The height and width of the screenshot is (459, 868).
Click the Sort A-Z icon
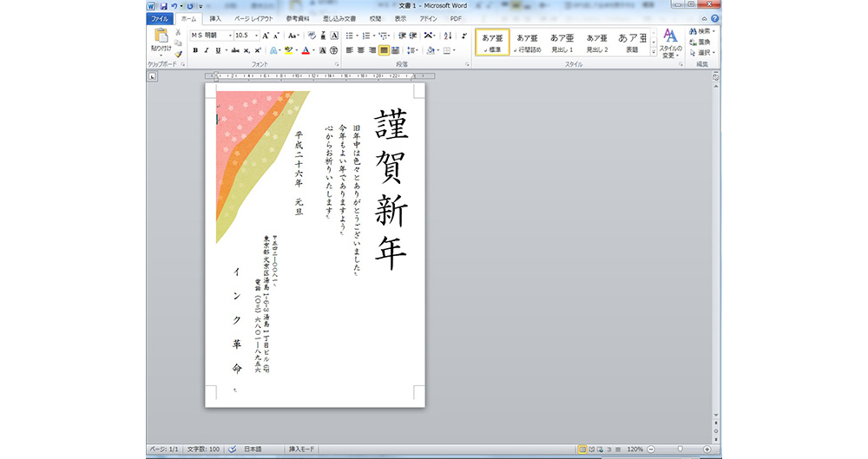(448, 36)
